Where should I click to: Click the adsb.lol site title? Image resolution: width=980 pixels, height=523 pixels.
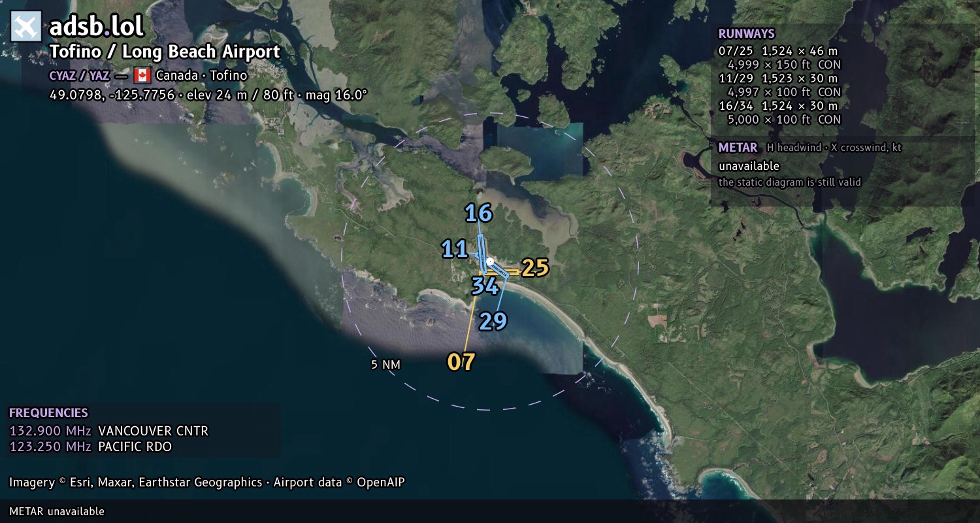point(96,27)
